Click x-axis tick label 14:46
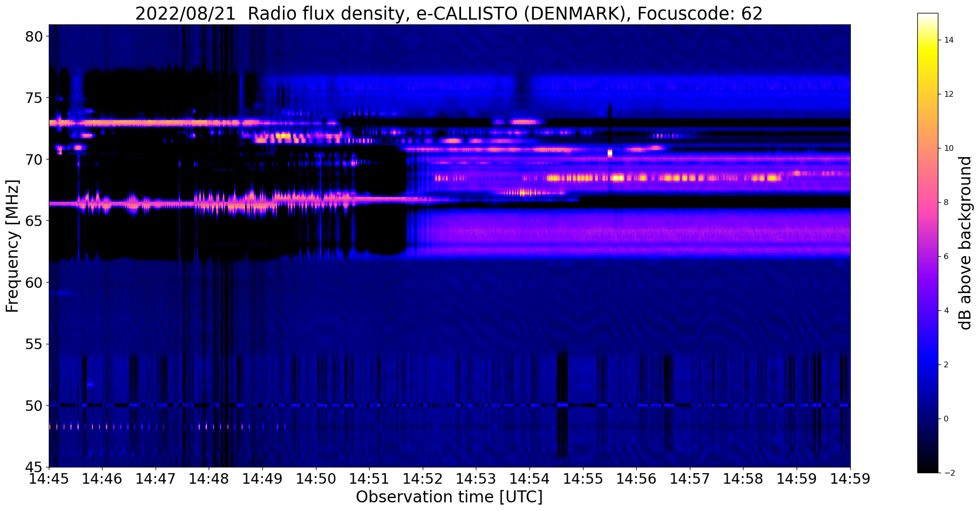 pos(101,478)
